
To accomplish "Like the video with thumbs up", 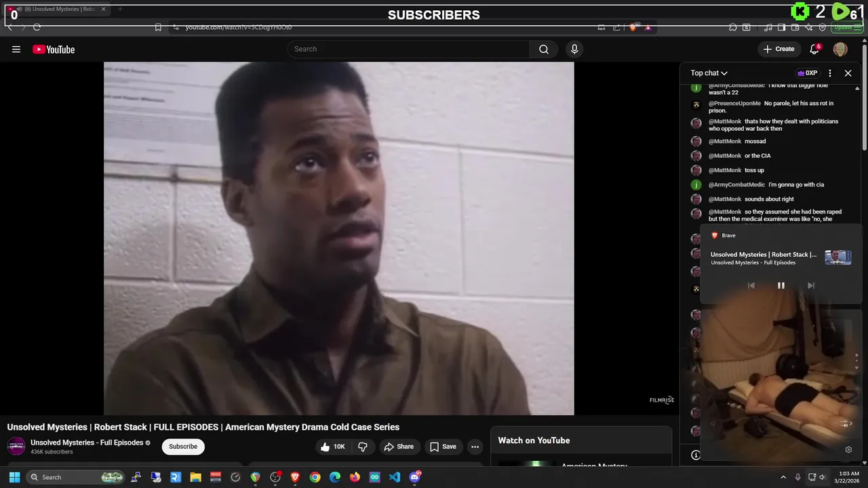I will 333,447.
